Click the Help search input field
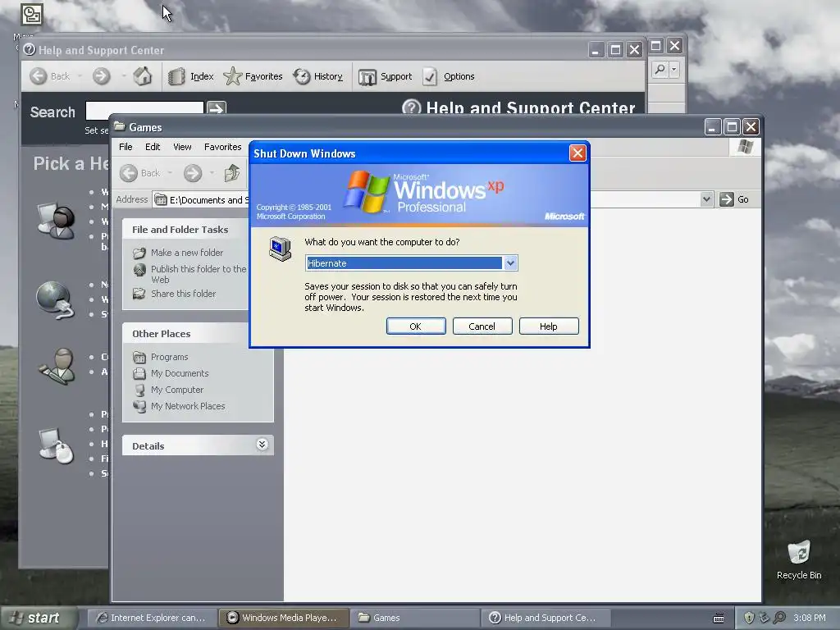Screen dimensions: 840x630 click(144, 111)
